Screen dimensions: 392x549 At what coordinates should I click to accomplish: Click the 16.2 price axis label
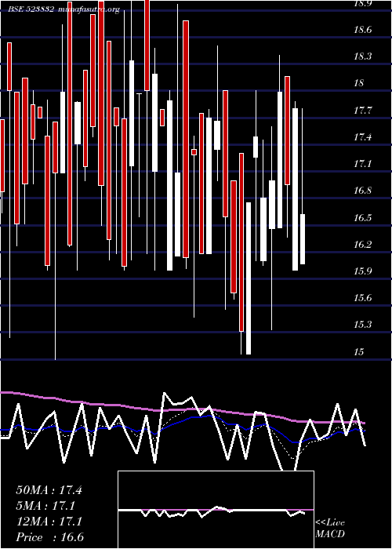pos(362,245)
